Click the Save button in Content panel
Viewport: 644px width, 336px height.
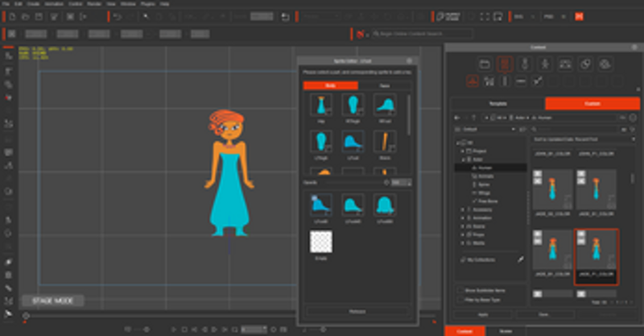(543, 314)
